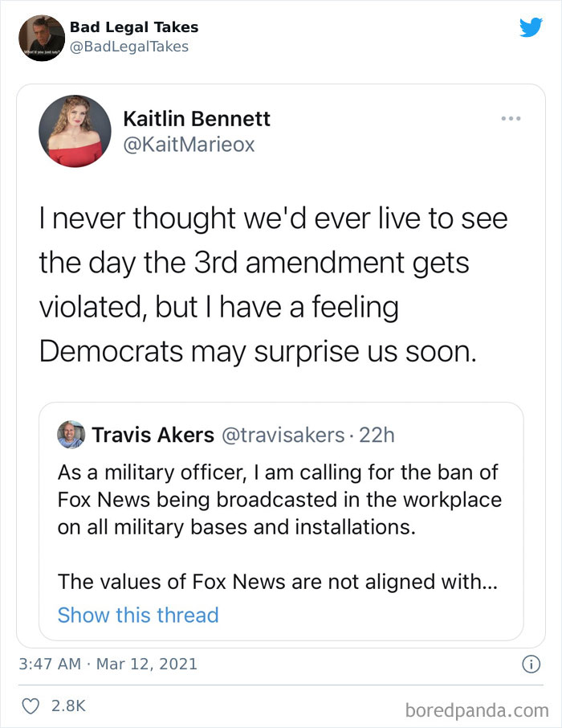This screenshot has width=562, height=728.
Task: Open the @BadLegalTakes handle
Action: point(130,47)
